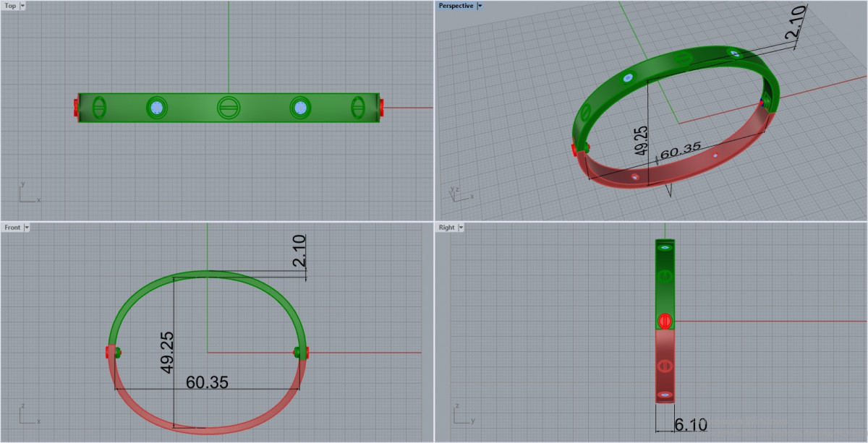Click the world axis icon in Front viewport
The width and height of the screenshot is (868, 443).
(28, 415)
